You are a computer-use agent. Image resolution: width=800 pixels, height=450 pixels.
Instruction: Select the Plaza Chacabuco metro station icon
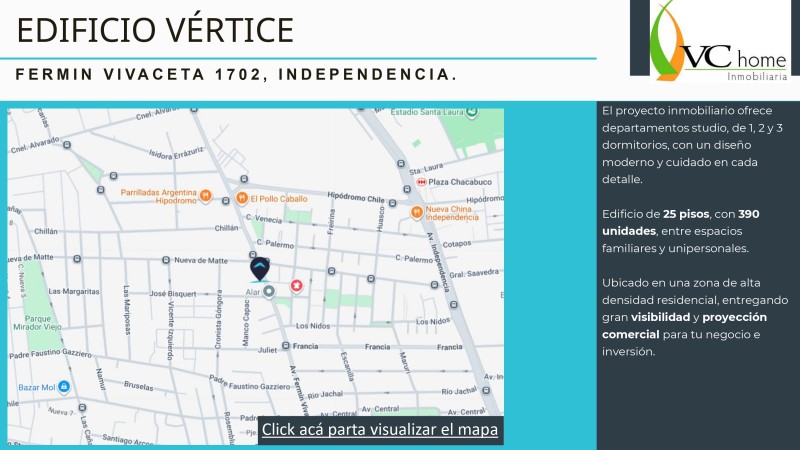pyautogui.click(x=421, y=182)
